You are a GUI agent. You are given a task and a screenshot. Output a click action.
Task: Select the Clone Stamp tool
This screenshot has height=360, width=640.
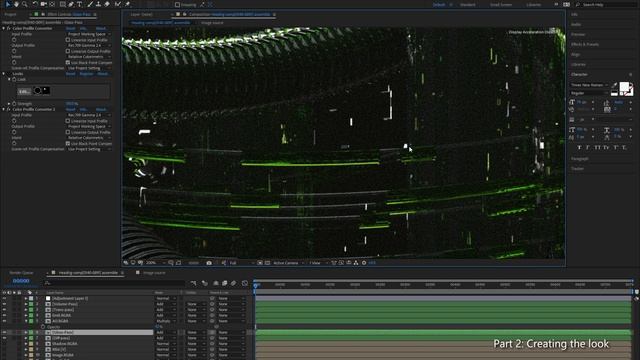[x=98, y=4]
